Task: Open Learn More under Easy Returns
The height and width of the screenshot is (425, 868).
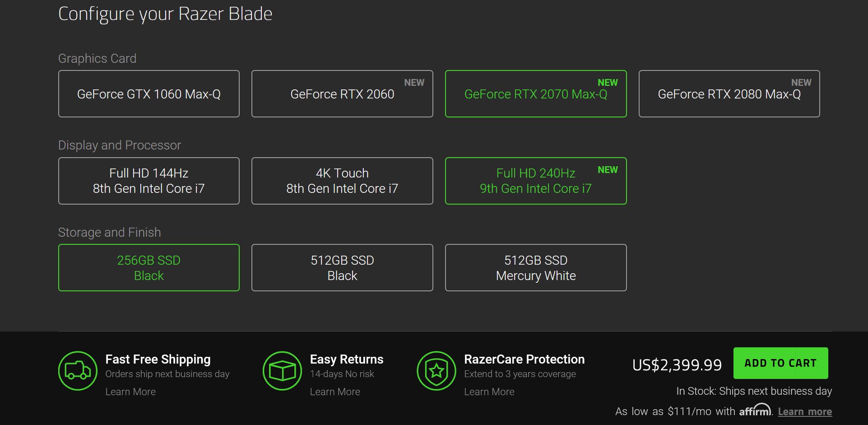Action: [x=335, y=392]
